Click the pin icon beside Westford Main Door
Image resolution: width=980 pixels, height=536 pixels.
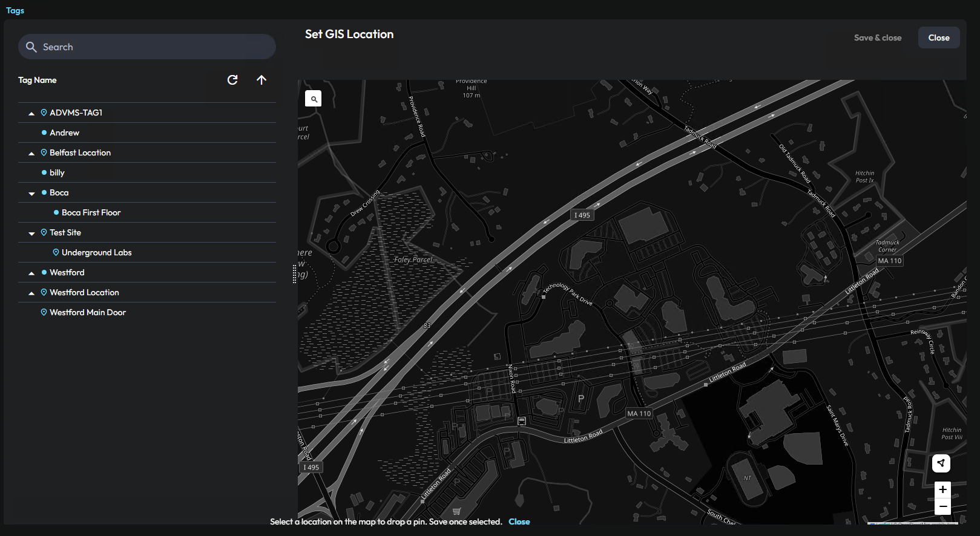pos(44,312)
